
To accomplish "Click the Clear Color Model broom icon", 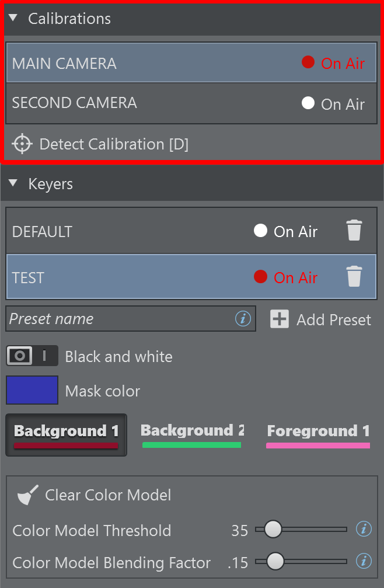I will click(27, 495).
